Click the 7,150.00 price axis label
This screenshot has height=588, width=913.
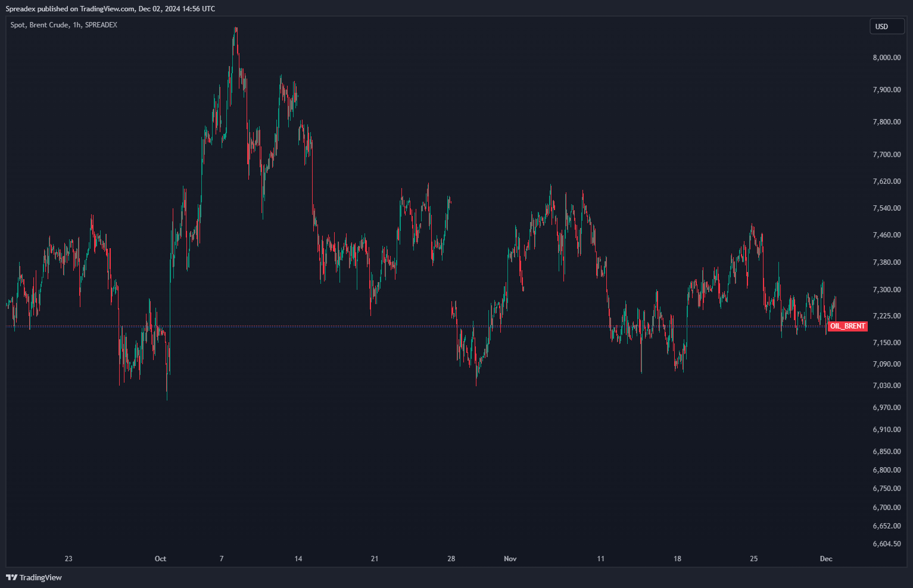point(887,343)
